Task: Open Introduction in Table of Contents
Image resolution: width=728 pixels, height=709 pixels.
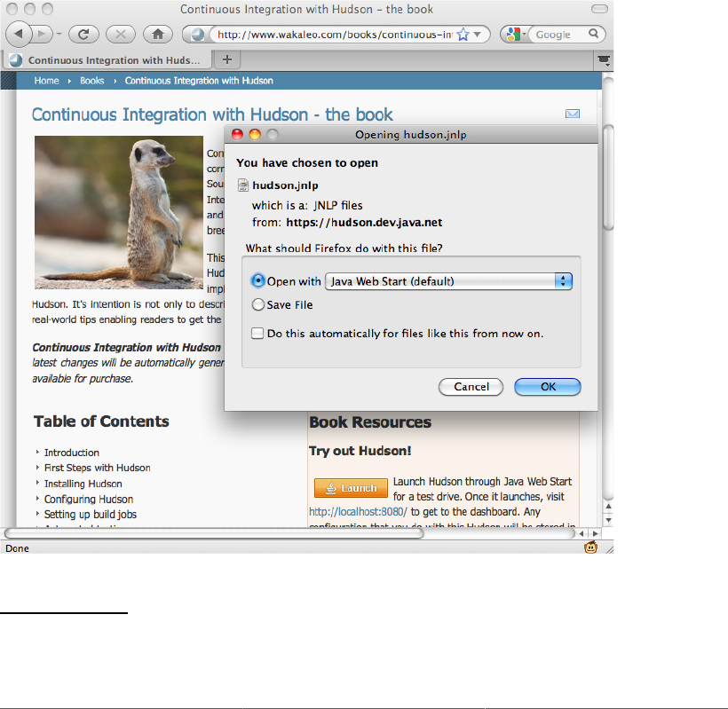Action: pyautogui.click(x=72, y=453)
